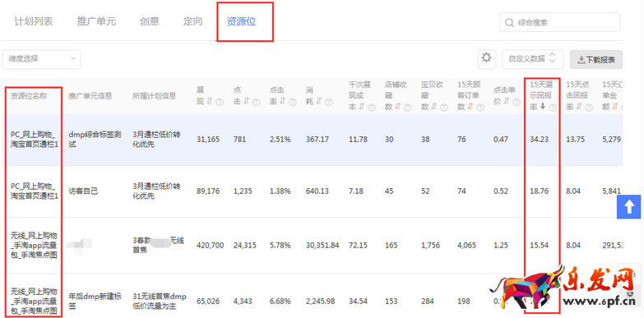Focus the 综合搜索 search field
The height and width of the screenshot is (318, 644).
[560, 22]
